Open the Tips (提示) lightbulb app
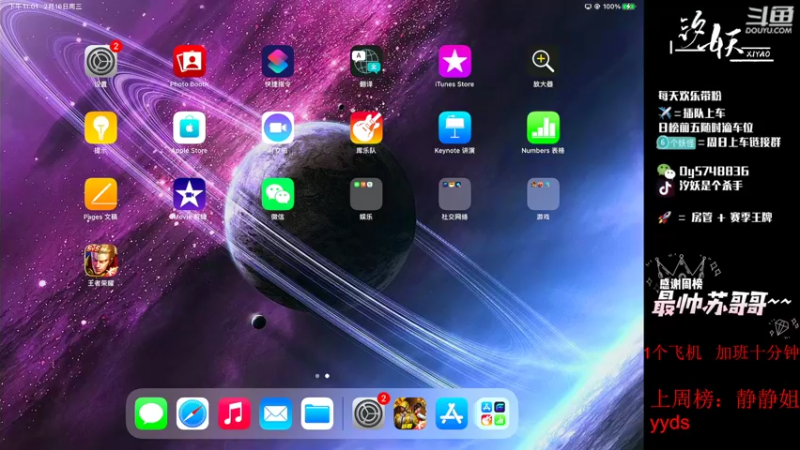Viewport: 800px width, 450px height. (x=101, y=128)
